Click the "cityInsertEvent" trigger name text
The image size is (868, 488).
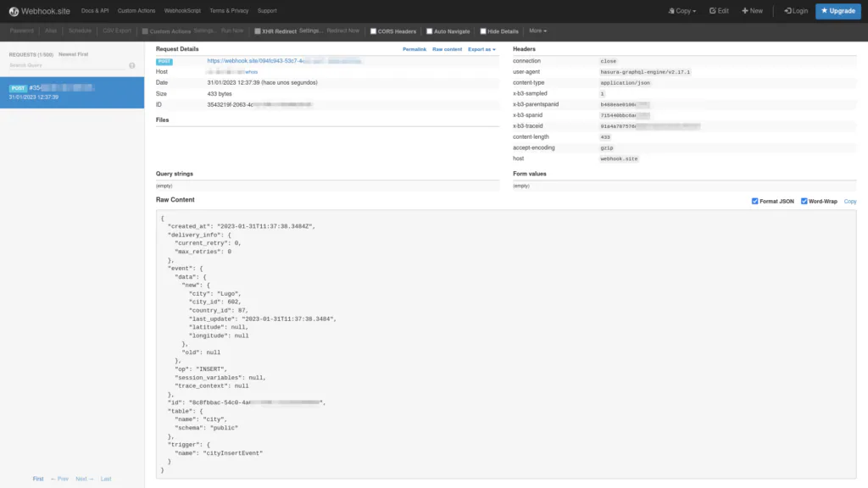coord(233,453)
